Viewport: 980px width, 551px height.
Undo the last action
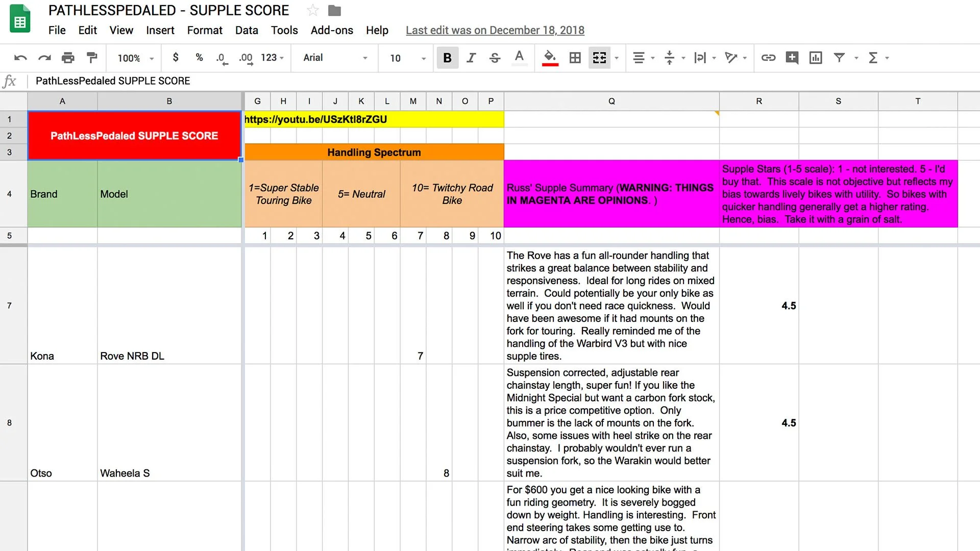(x=20, y=58)
